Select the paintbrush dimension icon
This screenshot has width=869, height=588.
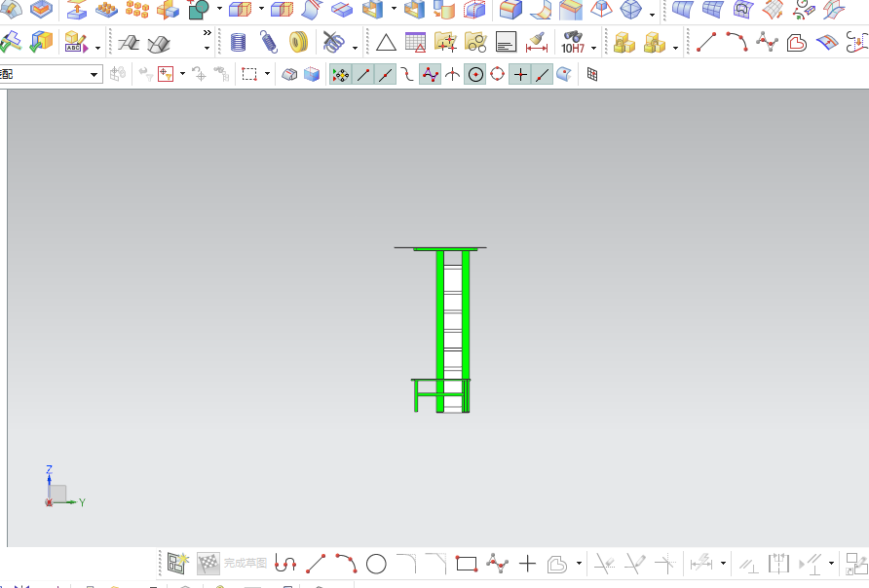536,43
